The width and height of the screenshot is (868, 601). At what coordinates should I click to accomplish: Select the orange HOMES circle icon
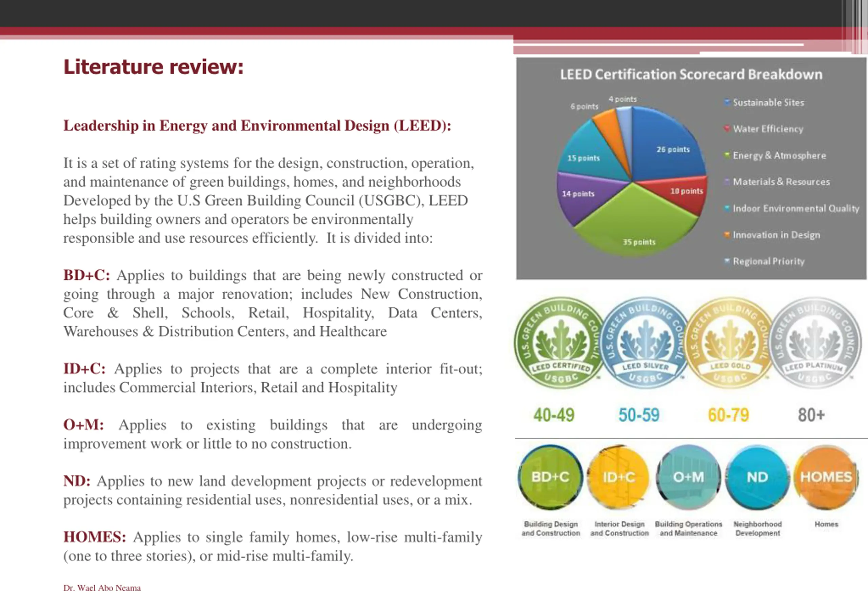[826, 477]
